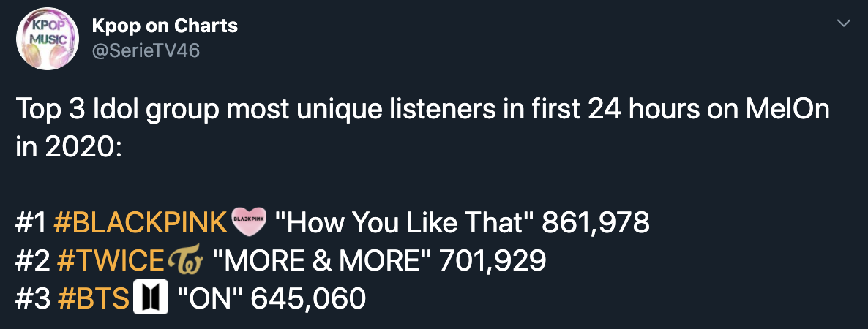Click the "#1" rank label

(x=31, y=223)
